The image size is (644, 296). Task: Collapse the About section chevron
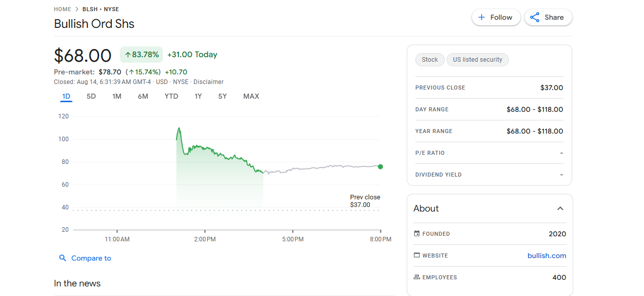click(x=560, y=208)
